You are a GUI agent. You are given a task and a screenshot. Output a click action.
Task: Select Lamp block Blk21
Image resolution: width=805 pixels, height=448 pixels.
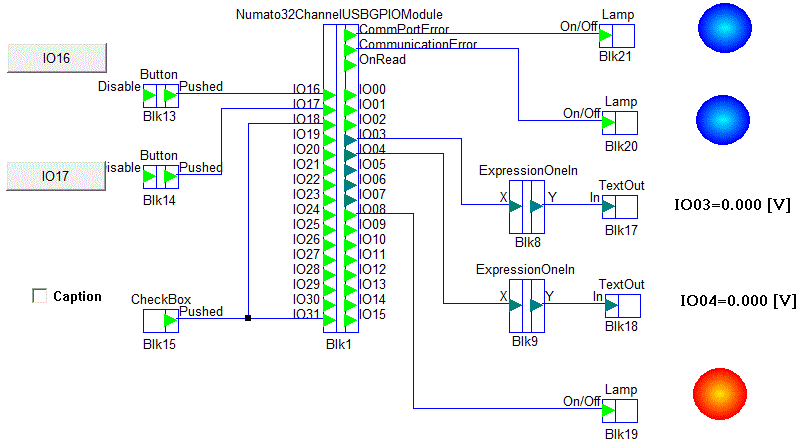(x=617, y=36)
